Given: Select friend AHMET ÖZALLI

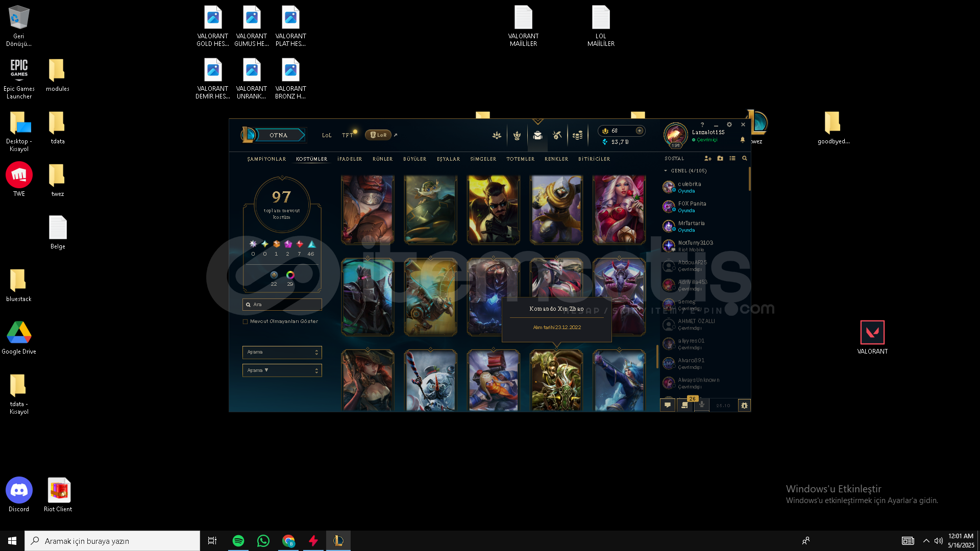Looking at the screenshot, I should (704, 324).
